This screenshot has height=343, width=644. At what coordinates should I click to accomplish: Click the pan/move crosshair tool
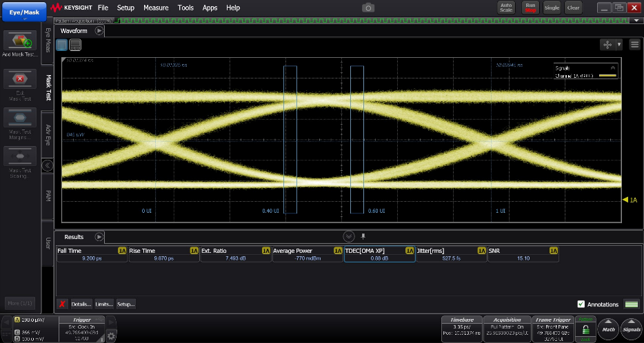607,44
